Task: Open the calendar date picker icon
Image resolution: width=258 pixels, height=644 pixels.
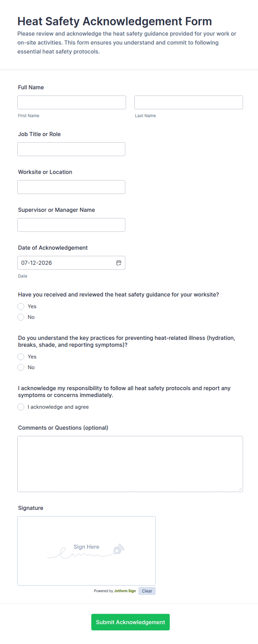Action: pyautogui.click(x=119, y=263)
